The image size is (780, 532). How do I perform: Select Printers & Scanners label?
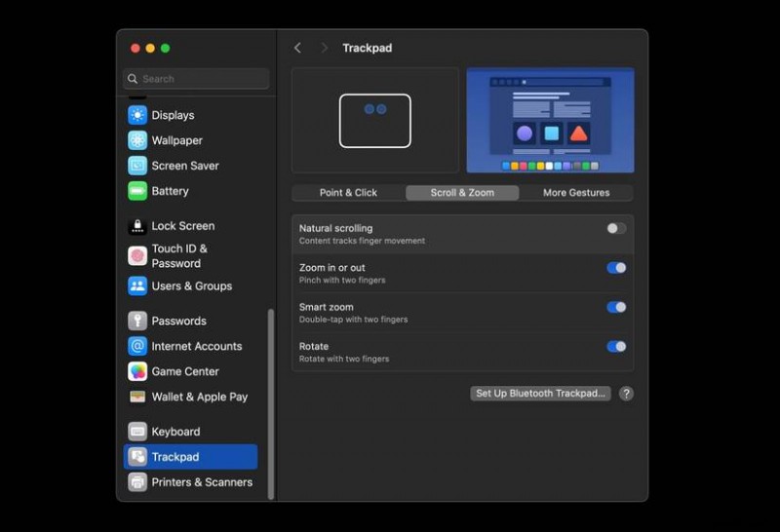(202, 482)
